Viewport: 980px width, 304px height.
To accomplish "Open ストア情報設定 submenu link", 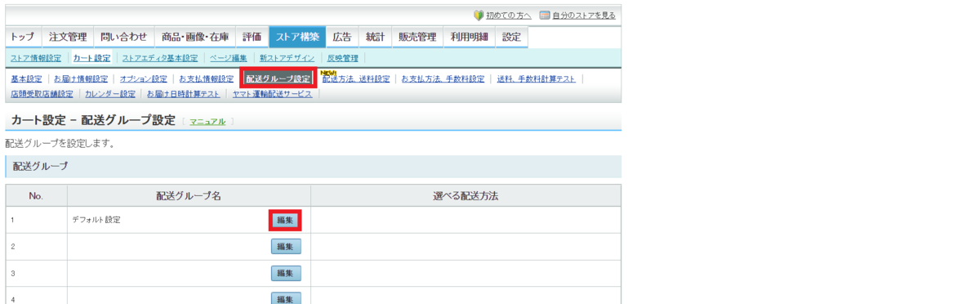I will pos(36,58).
